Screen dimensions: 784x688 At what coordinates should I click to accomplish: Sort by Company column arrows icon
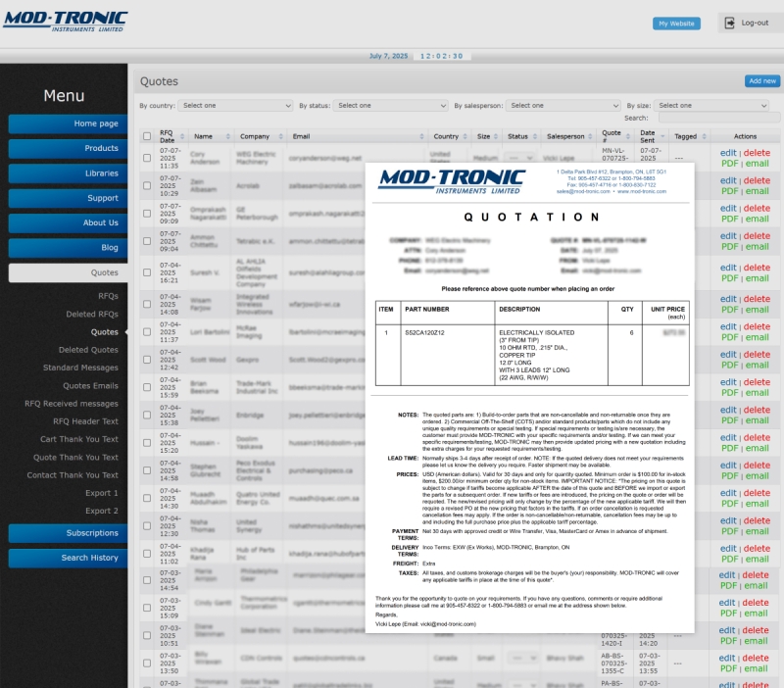tap(280, 136)
